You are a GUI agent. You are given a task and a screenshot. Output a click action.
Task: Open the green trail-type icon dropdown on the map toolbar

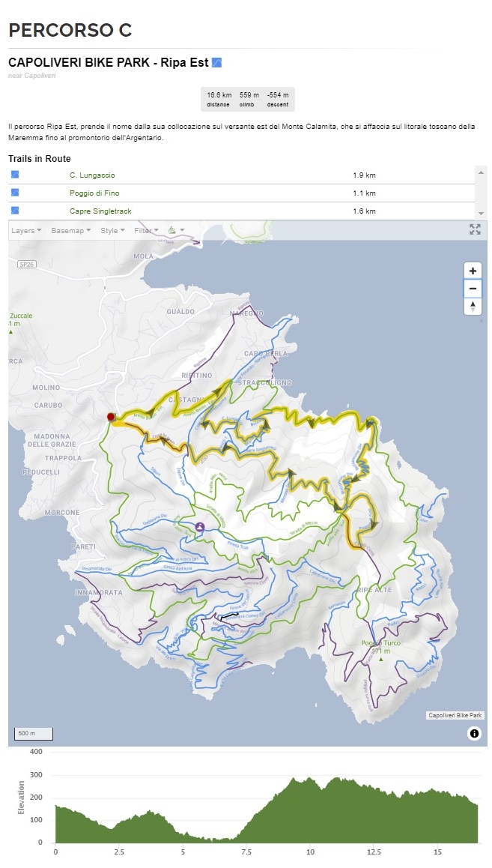coord(176,230)
